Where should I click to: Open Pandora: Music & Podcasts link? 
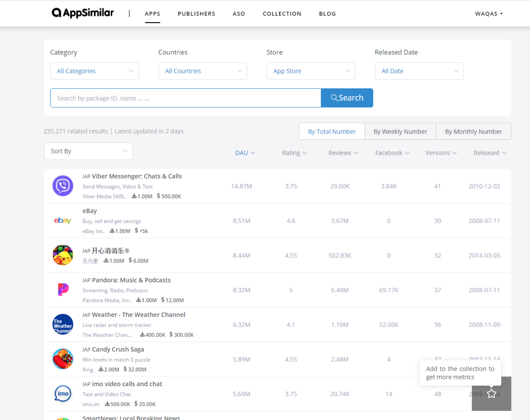(131, 280)
